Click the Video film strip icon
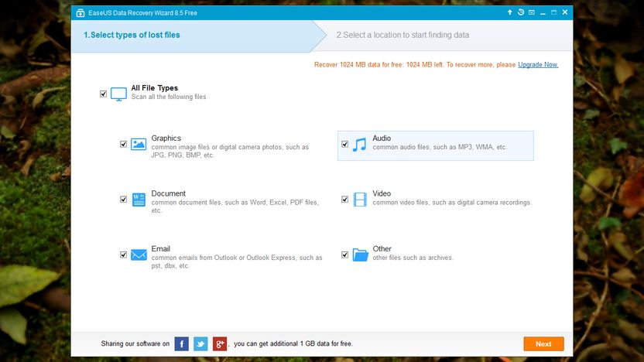This screenshot has height=362, width=644. pos(360,200)
